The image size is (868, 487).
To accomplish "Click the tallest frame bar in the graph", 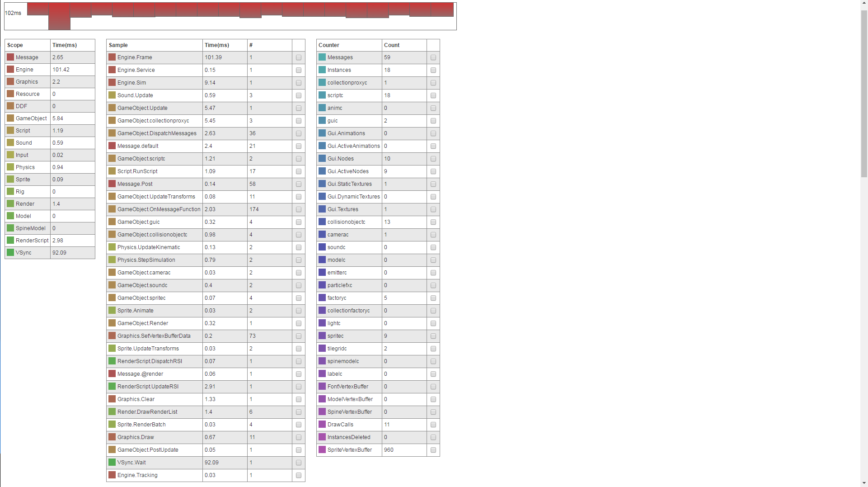I will click(59, 16).
